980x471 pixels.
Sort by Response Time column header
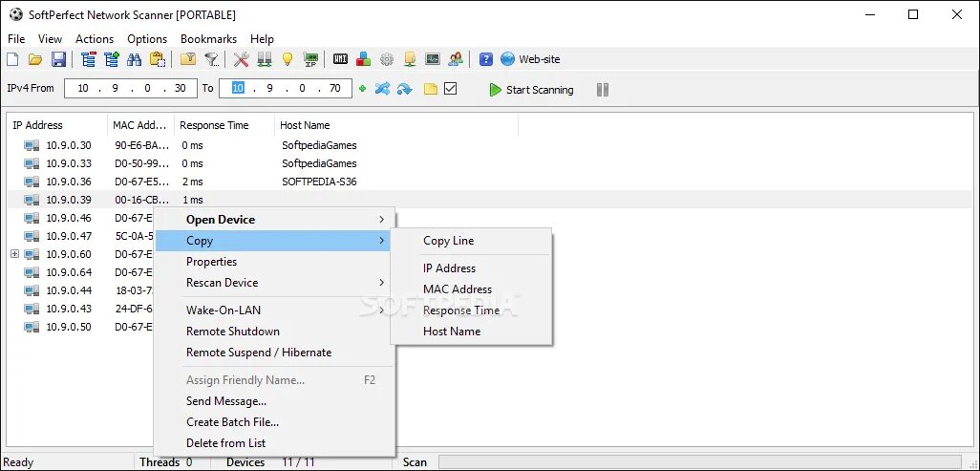pos(224,125)
